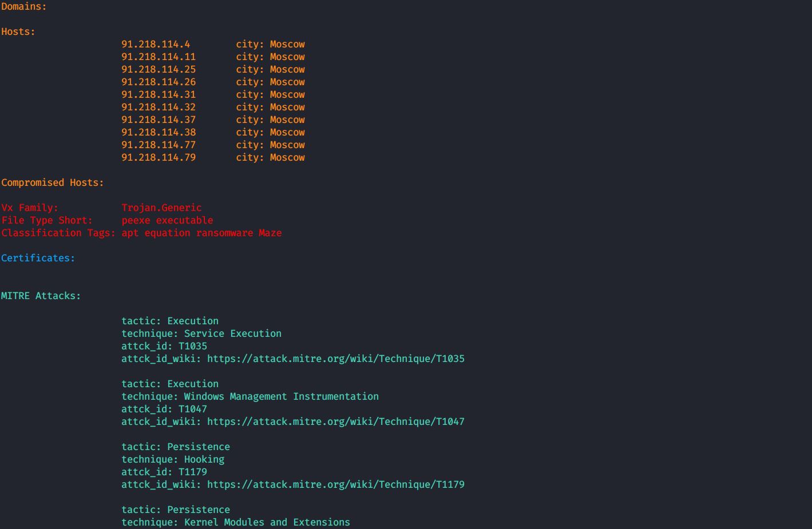Click the IP address 91.218.114.38
The image size is (812, 529).
tap(159, 133)
